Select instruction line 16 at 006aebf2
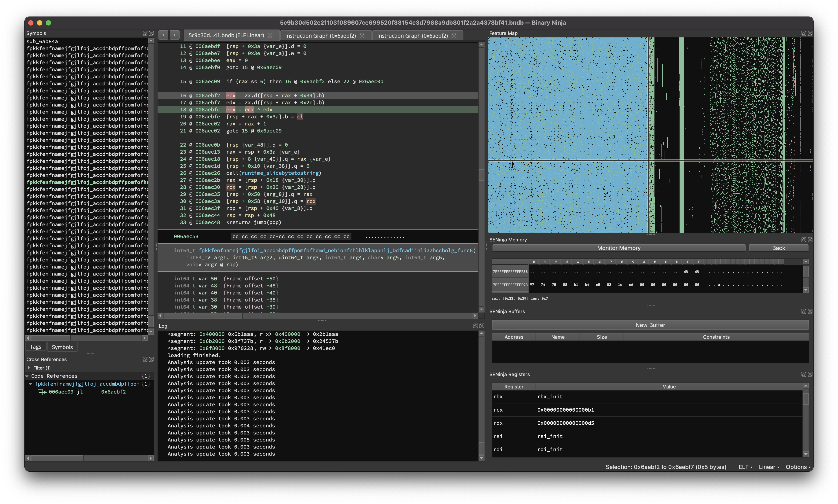Viewport: 838px width, 504px height. click(x=318, y=96)
